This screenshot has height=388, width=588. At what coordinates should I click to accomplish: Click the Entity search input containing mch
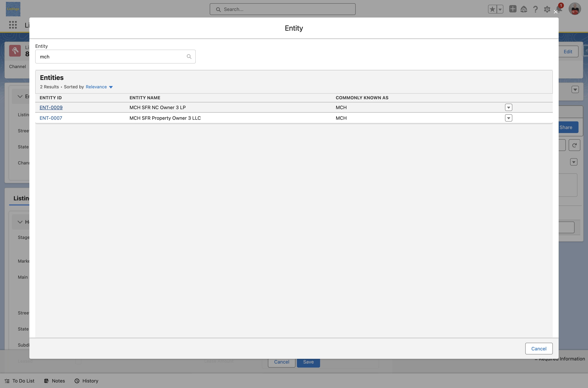point(115,57)
